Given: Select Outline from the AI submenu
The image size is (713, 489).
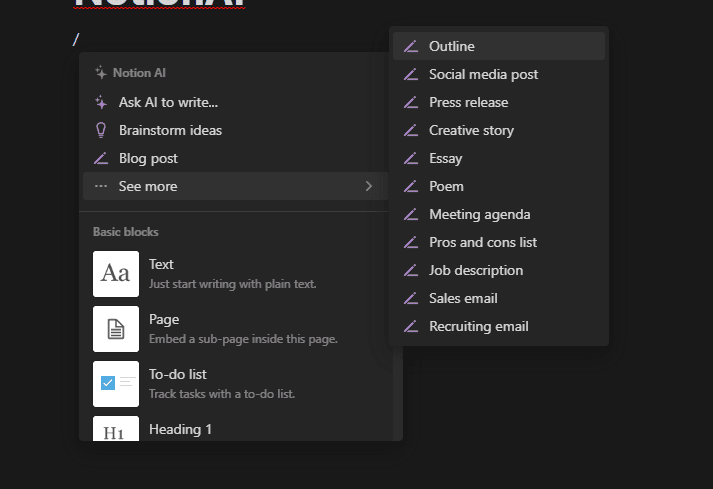Looking at the screenshot, I should (x=499, y=46).
